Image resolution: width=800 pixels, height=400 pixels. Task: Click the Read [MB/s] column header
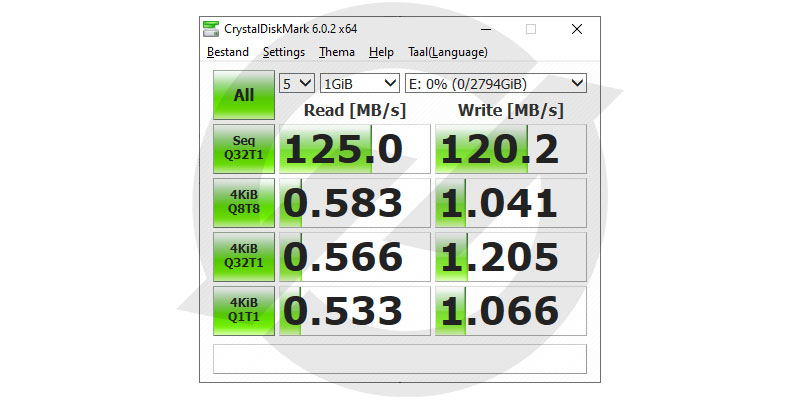355,110
